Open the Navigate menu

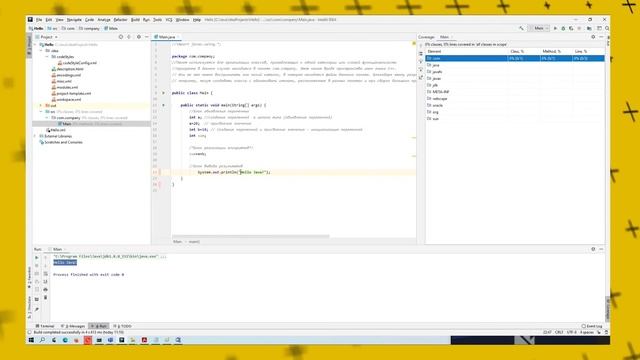coord(74,20)
